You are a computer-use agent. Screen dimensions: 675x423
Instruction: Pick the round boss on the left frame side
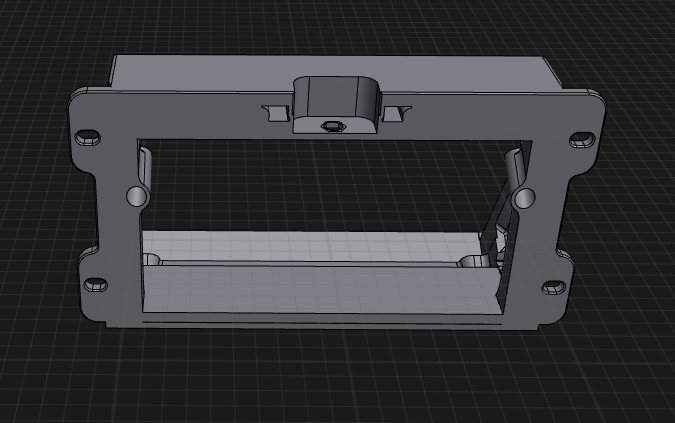(137, 196)
